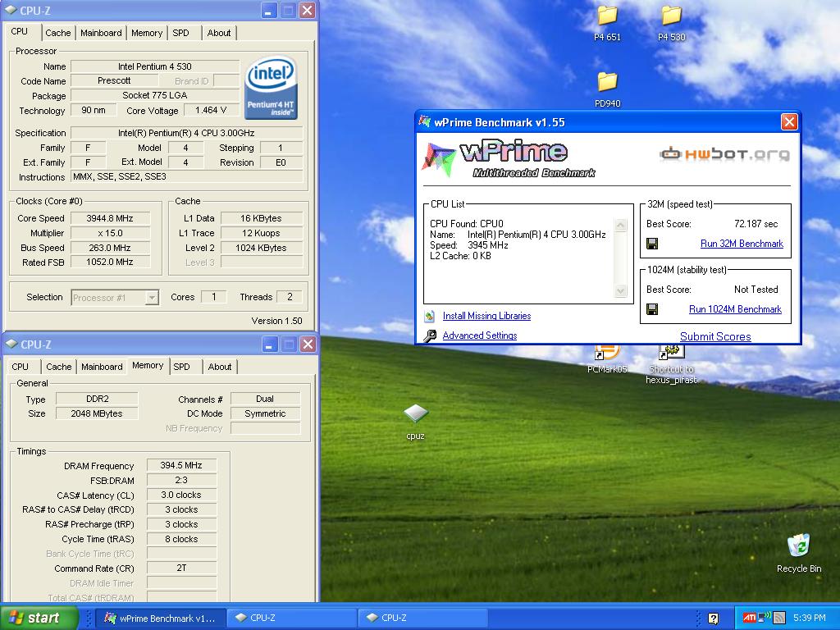This screenshot has width=840, height=630.
Task: Switch to wPrime Benchmark taskbar button
Action: tap(161, 619)
